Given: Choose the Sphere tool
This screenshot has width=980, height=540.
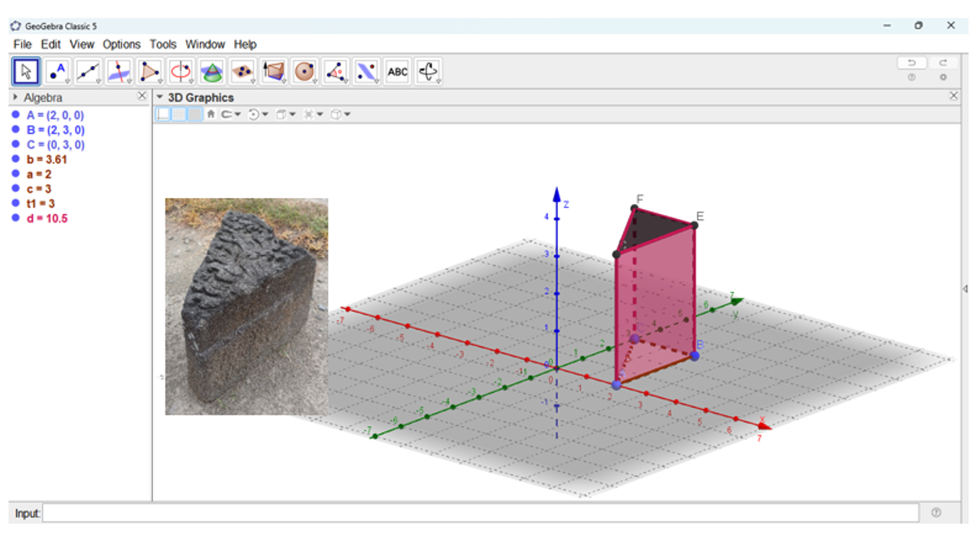Looking at the screenshot, I should (x=304, y=72).
